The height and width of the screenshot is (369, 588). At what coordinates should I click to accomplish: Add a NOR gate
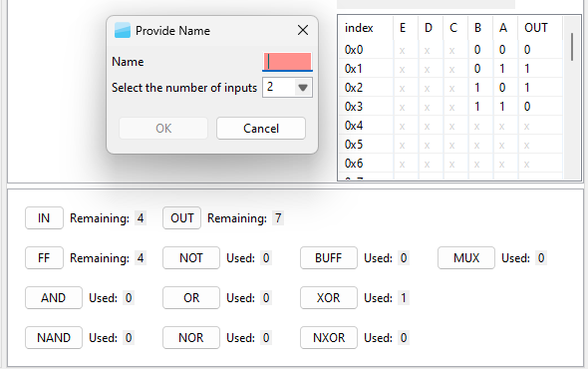(191, 337)
